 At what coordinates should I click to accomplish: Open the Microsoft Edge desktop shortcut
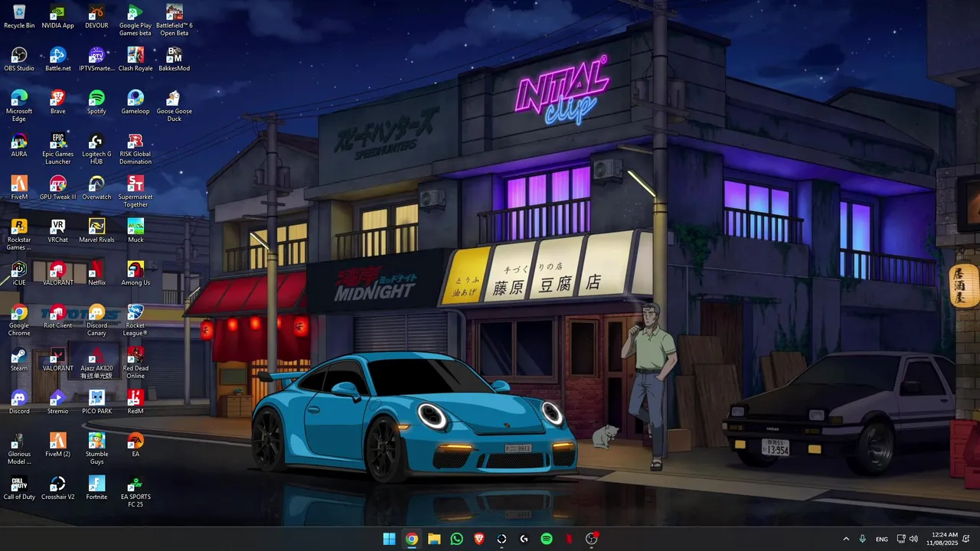19,106
